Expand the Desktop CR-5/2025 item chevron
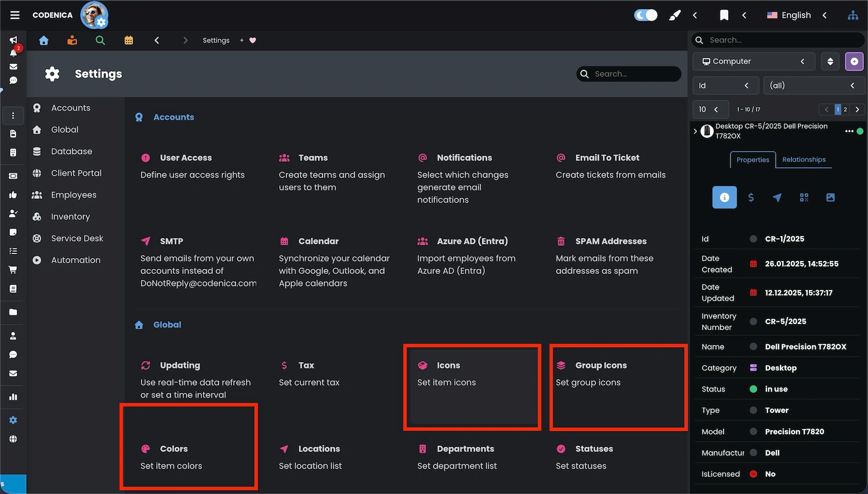 (695, 131)
